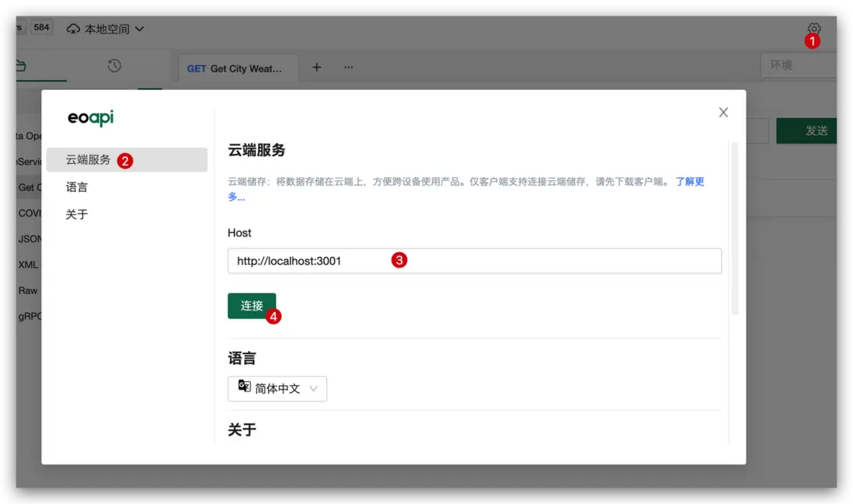Click the green 连接 button
The height and width of the screenshot is (504, 853).
(252, 305)
